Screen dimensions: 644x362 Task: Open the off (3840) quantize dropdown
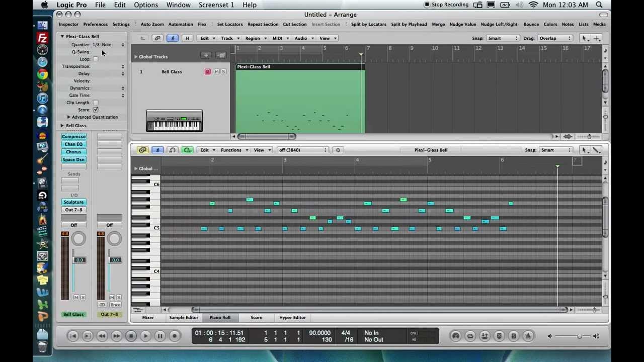pyautogui.click(x=303, y=150)
